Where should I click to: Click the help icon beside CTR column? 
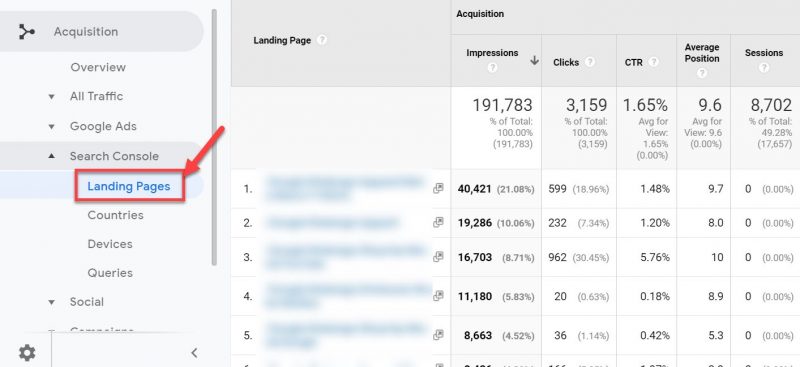tap(653, 62)
